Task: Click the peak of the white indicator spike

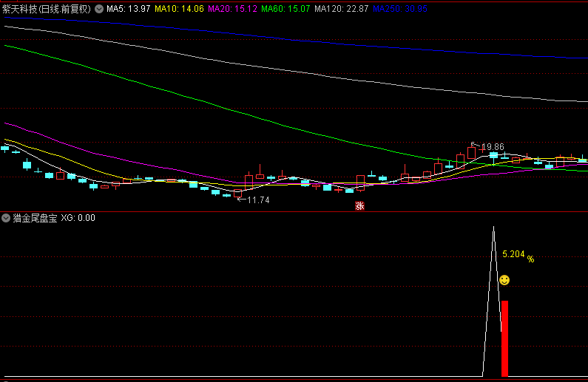Action: coord(493,227)
